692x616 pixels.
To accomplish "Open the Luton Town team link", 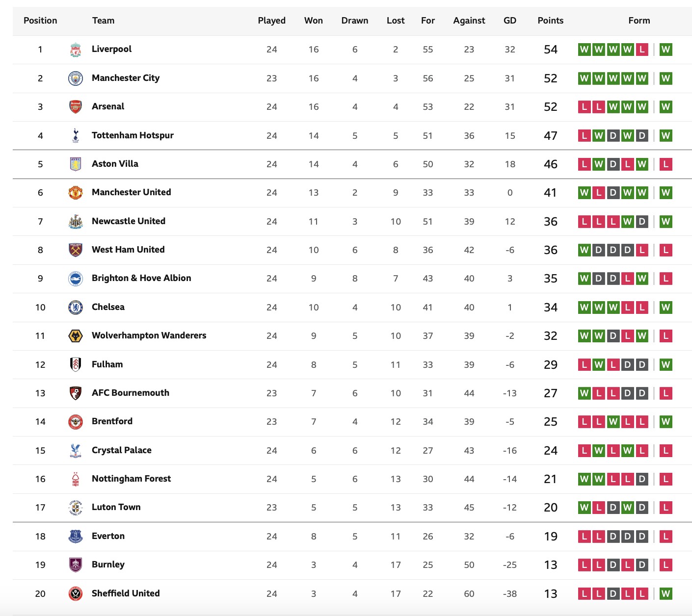I will point(116,507).
